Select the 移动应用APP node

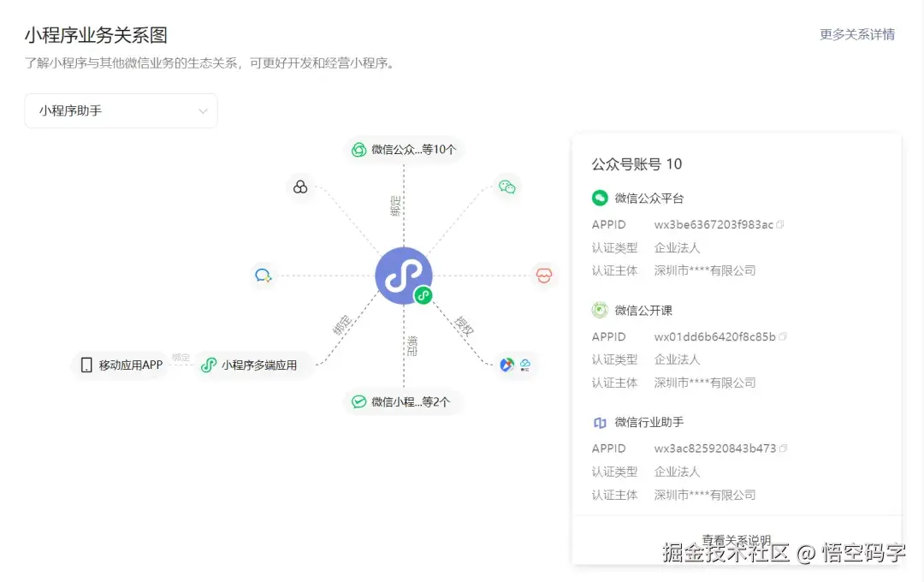coord(121,365)
